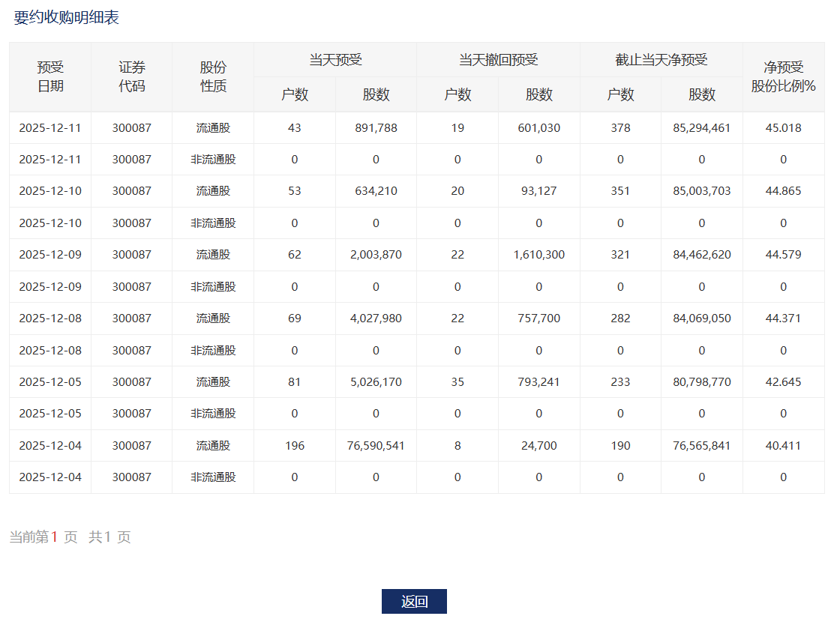
Task: Select net shares value 84,462,620
Action: click(x=702, y=255)
